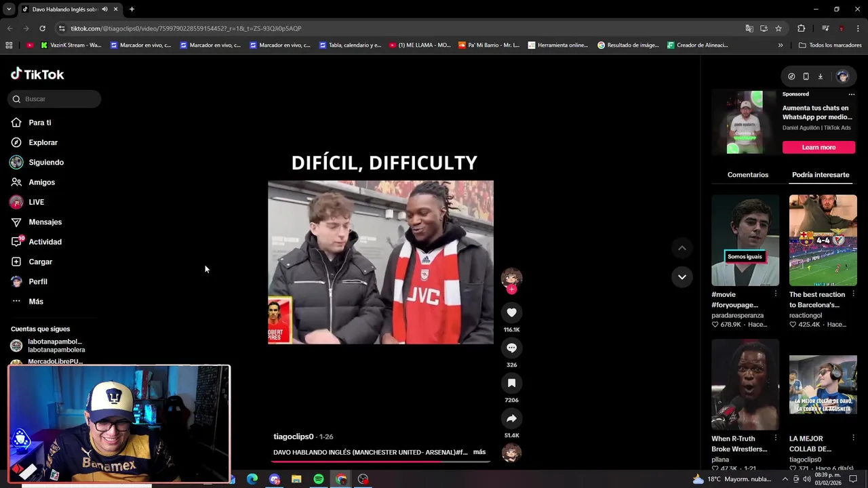The image size is (868, 488).
Task: Open the R-Truth wrestler video thumbnail
Action: coord(745,384)
